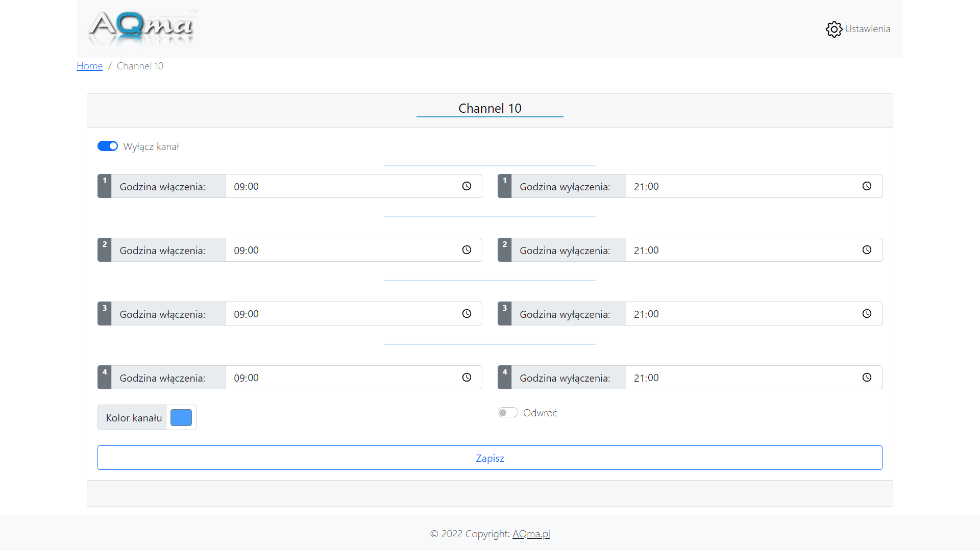Edit the Channel 10 name field
The height and width of the screenshot is (551, 980).
coord(489,108)
